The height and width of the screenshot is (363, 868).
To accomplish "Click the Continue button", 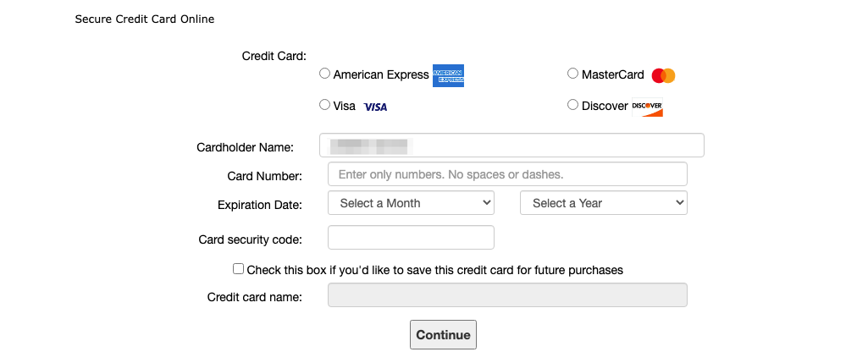I will point(443,335).
